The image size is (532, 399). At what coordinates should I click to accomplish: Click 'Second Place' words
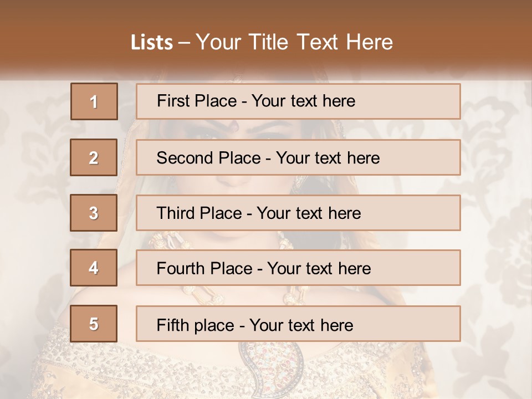tap(209, 158)
